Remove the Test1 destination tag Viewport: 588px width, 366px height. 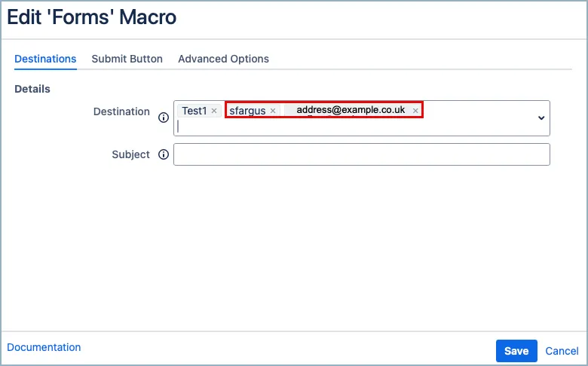coord(214,111)
